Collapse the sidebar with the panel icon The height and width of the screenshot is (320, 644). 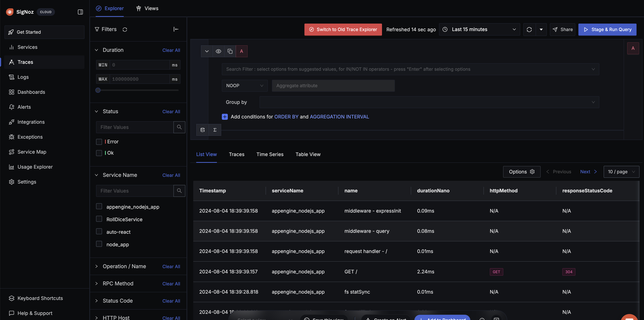click(x=80, y=12)
